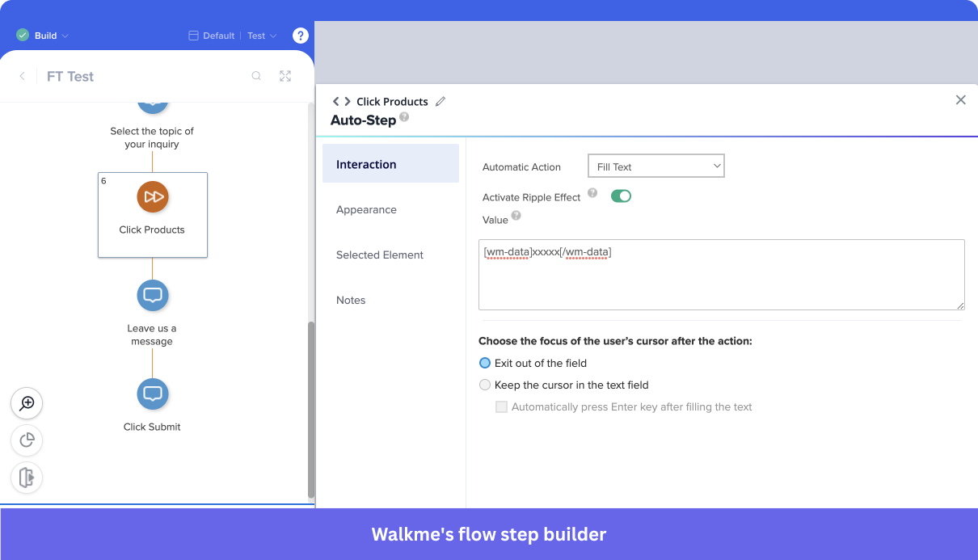
Task: Open the help question mark
Action: point(300,35)
